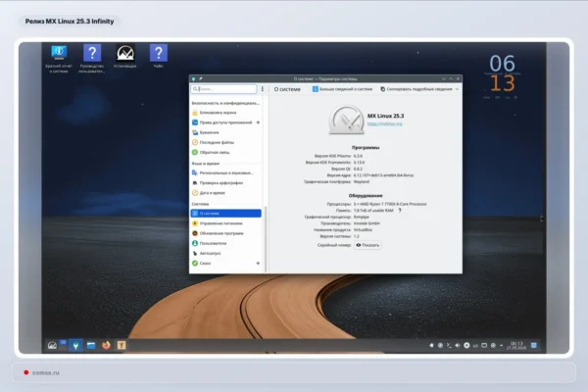Screen dimensions: 588x392
Task: Show hidden tray icons with the arrow
Action: click(502, 346)
